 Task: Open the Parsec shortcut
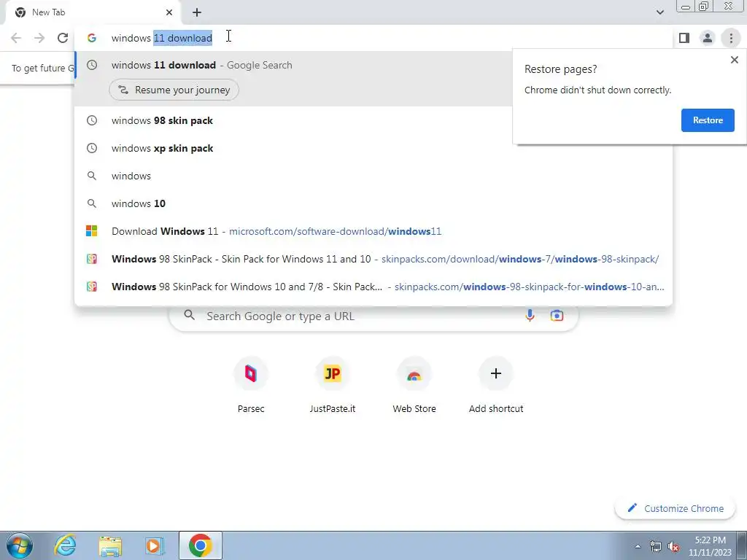pos(251,385)
